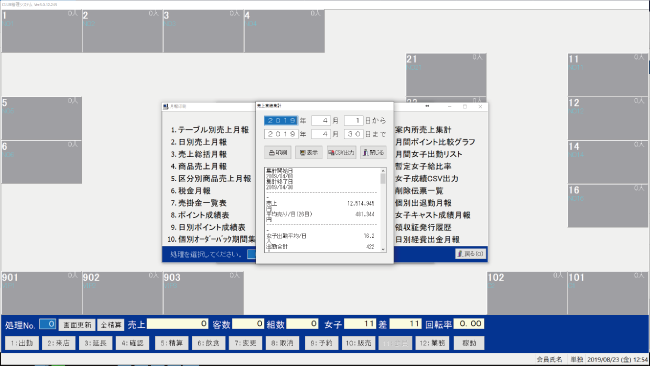This screenshot has height=366, width=650.
Task: Open 6. 税金月報 report
Action: [190, 191]
